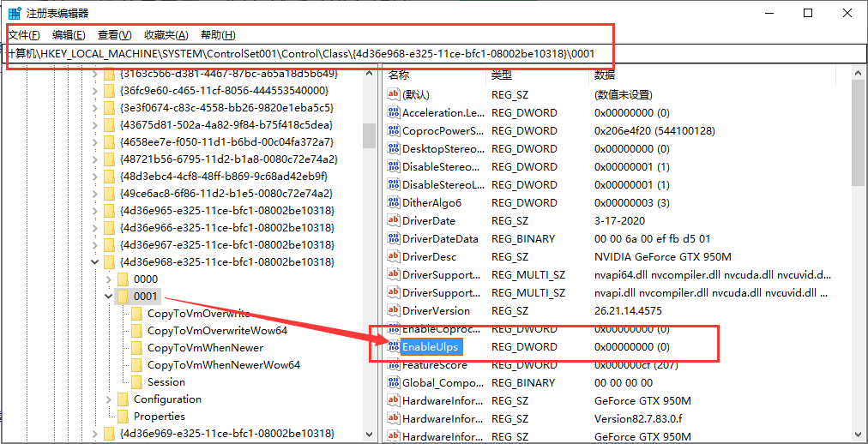The image size is (868, 444).
Task: Click the Registry Editor title bar icon
Action: point(15,13)
